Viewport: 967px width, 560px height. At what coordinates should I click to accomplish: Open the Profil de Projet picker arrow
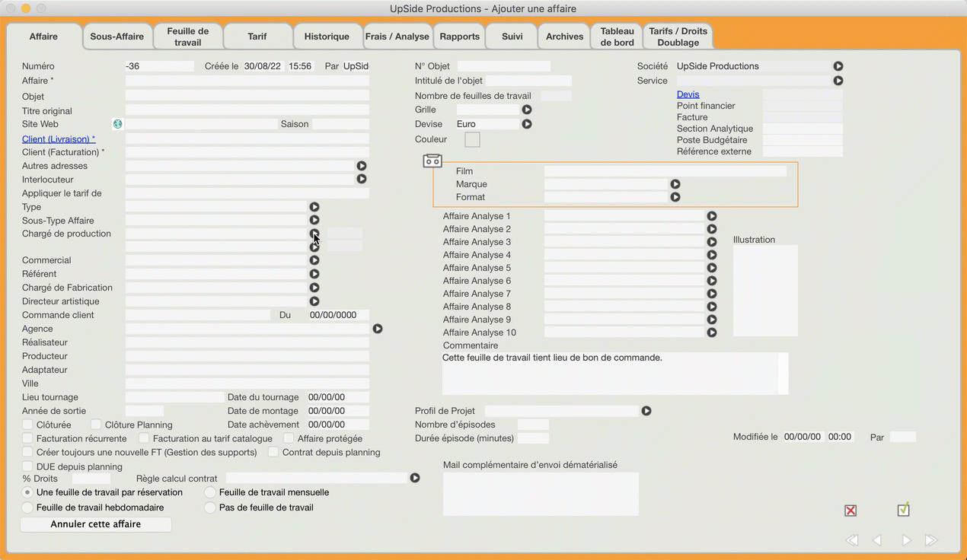(x=646, y=411)
